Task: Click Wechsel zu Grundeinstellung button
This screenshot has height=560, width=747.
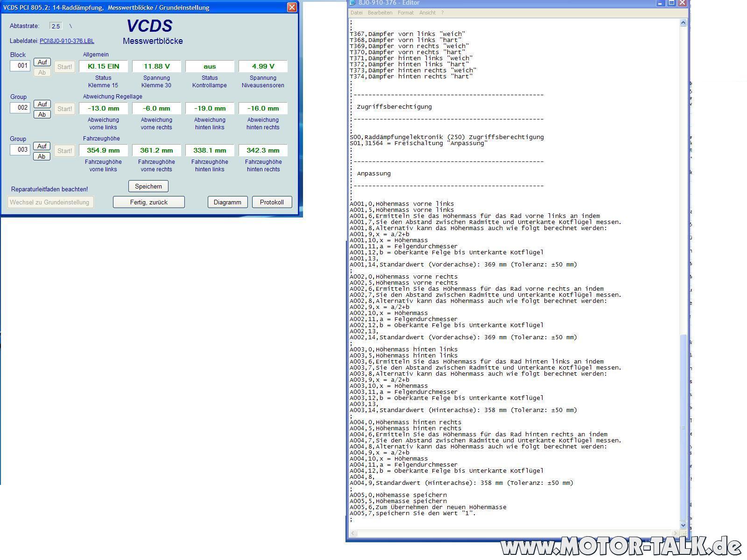Action: click(50, 202)
